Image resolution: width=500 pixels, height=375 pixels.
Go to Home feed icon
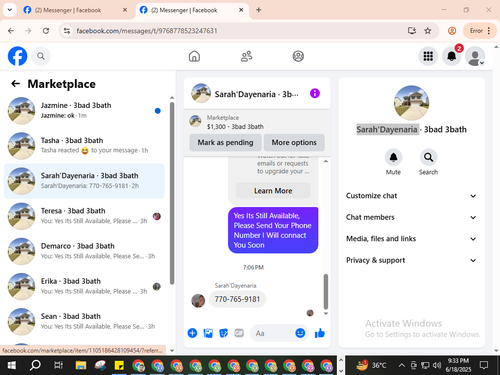194,56
